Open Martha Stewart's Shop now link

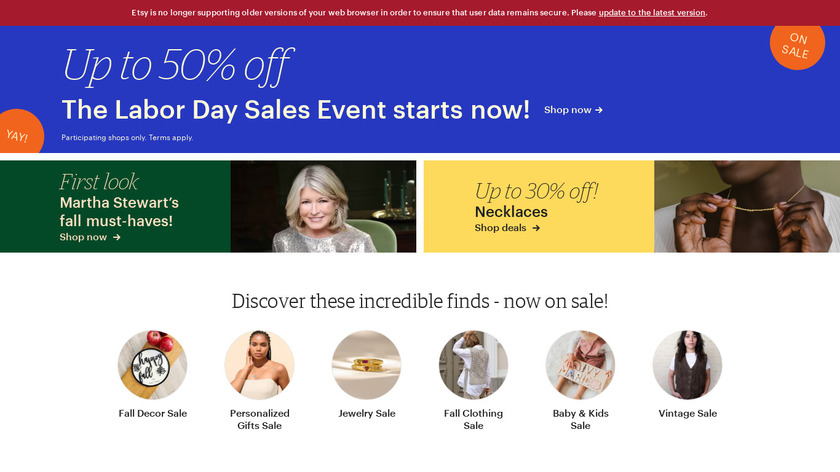coord(90,237)
